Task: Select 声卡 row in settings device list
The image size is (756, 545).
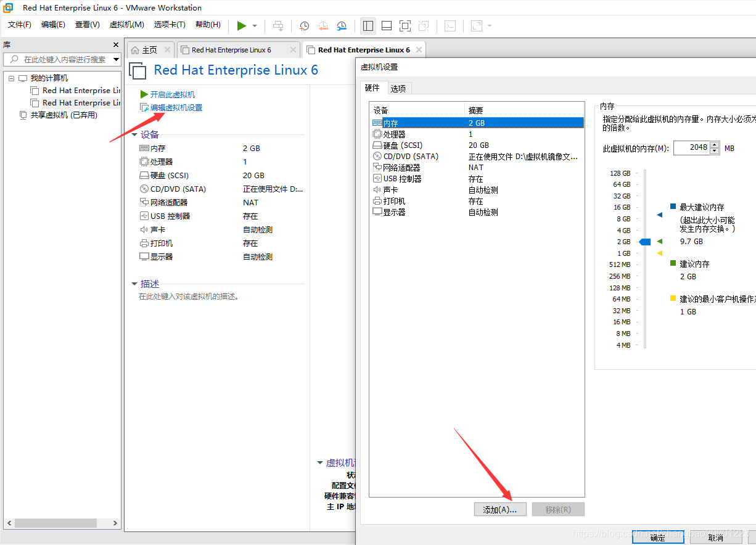Action: (x=477, y=190)
